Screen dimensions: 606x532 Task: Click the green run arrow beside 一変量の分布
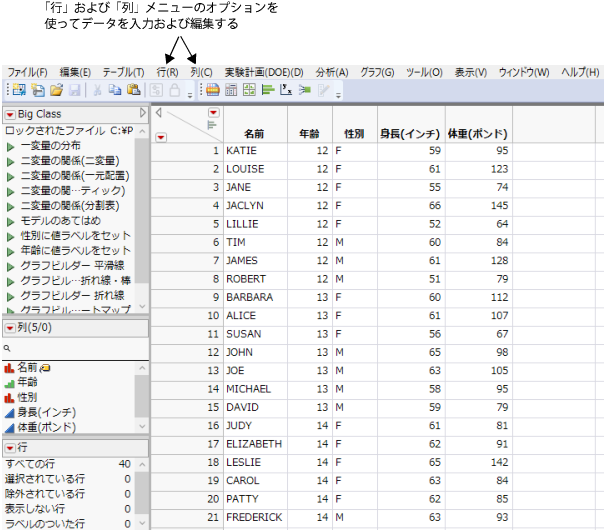(x=11, y=147)
